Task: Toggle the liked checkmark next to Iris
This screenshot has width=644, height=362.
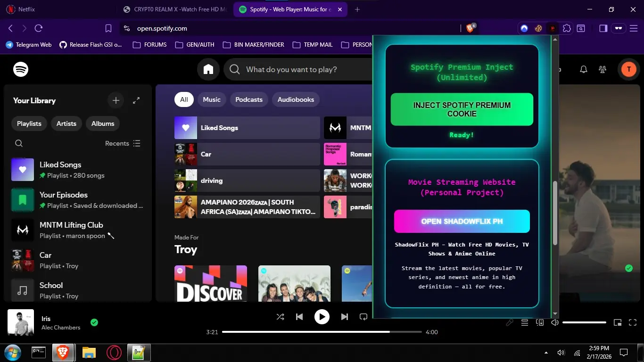Action: tap(94, 322)
